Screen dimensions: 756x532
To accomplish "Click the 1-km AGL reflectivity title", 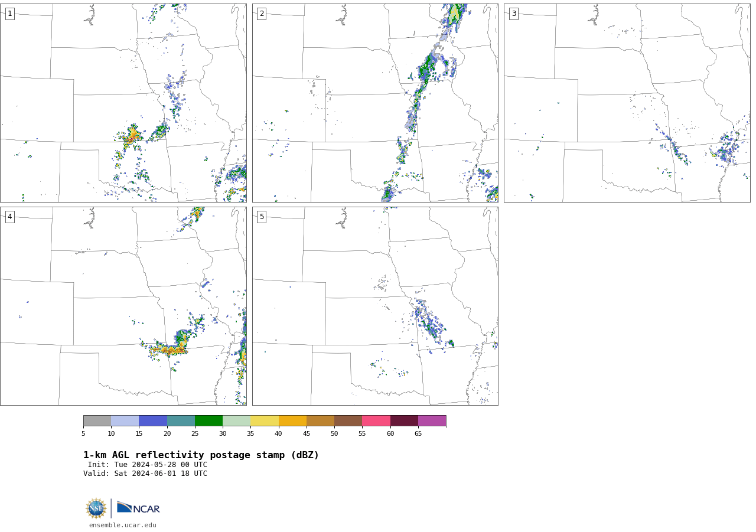I will point(201,455).
